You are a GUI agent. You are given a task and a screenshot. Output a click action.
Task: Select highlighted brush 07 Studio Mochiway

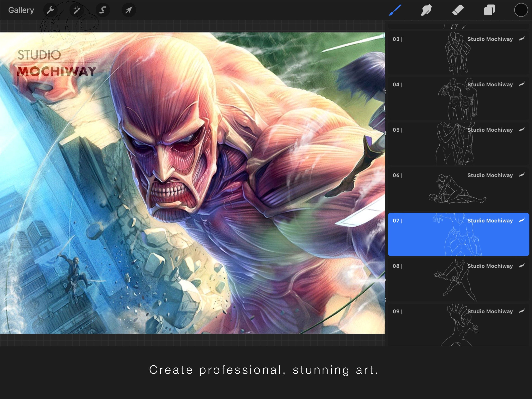point(458,234)
